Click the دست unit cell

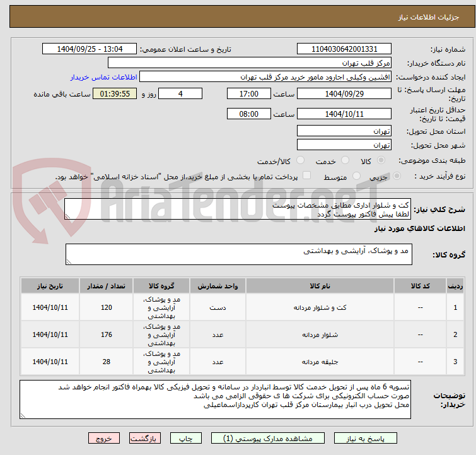pyautogui.click(x=218, y=307)
